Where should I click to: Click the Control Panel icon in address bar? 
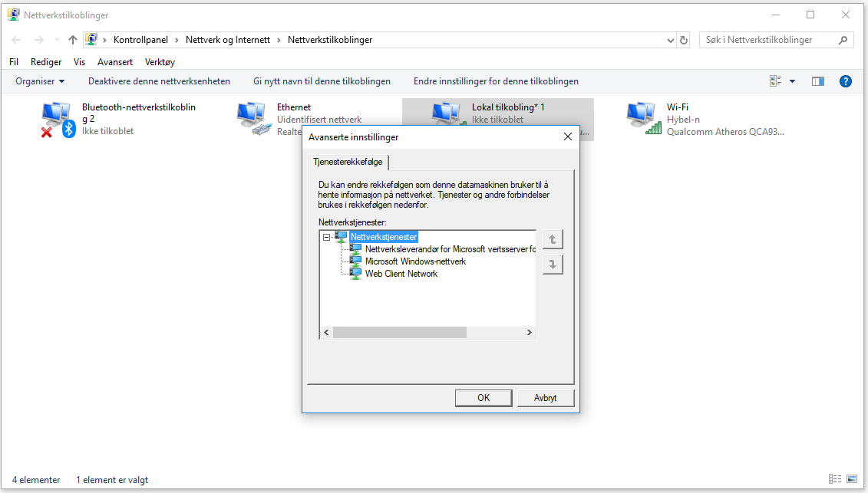(91, 39)
